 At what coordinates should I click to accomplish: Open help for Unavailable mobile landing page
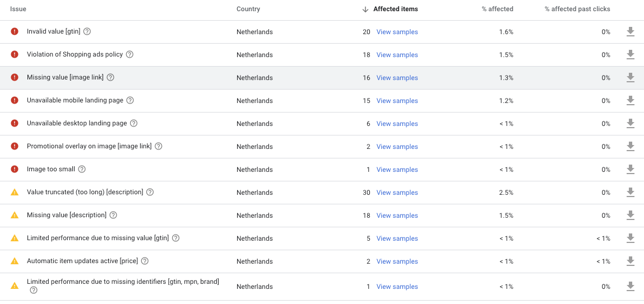click(x=130, y=100)
